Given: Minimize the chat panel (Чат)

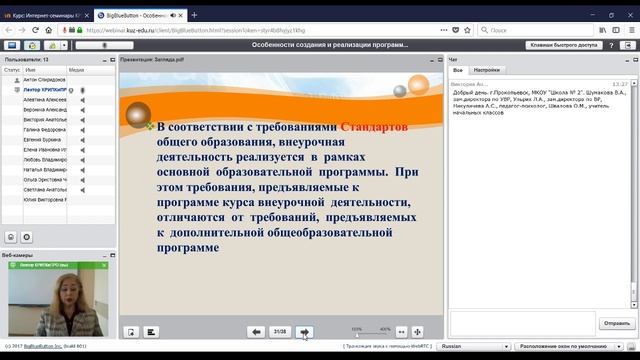Looking at the screenshot, I should (627, 60).
